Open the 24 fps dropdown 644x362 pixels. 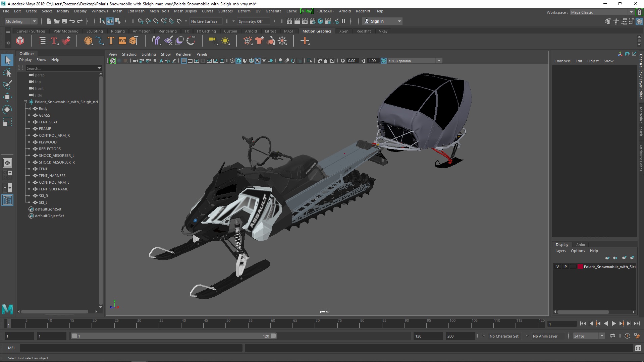(589, 336)
